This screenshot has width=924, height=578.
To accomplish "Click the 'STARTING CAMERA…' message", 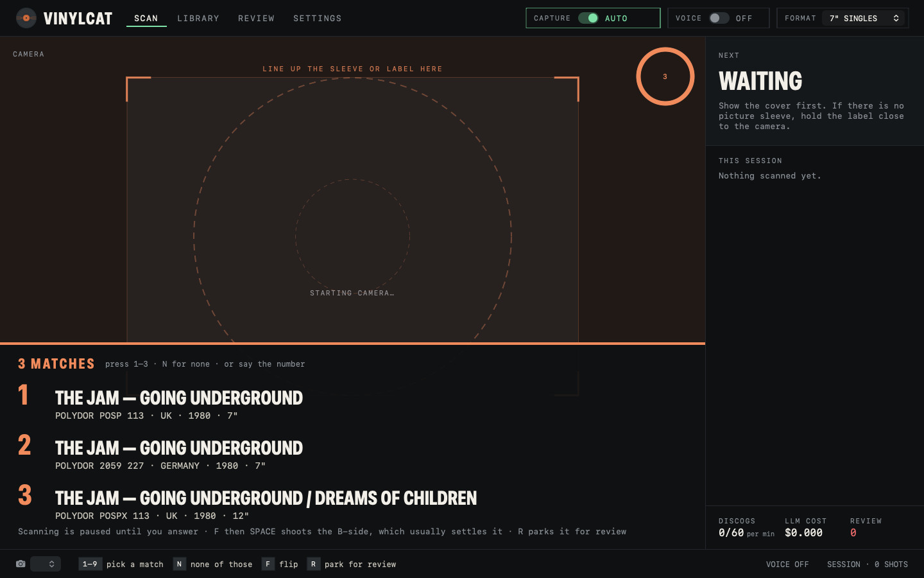I will tap(352, 293).
